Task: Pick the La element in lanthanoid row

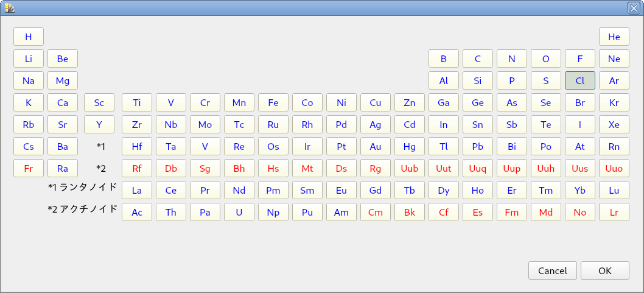Action: [x=137, y=190]
